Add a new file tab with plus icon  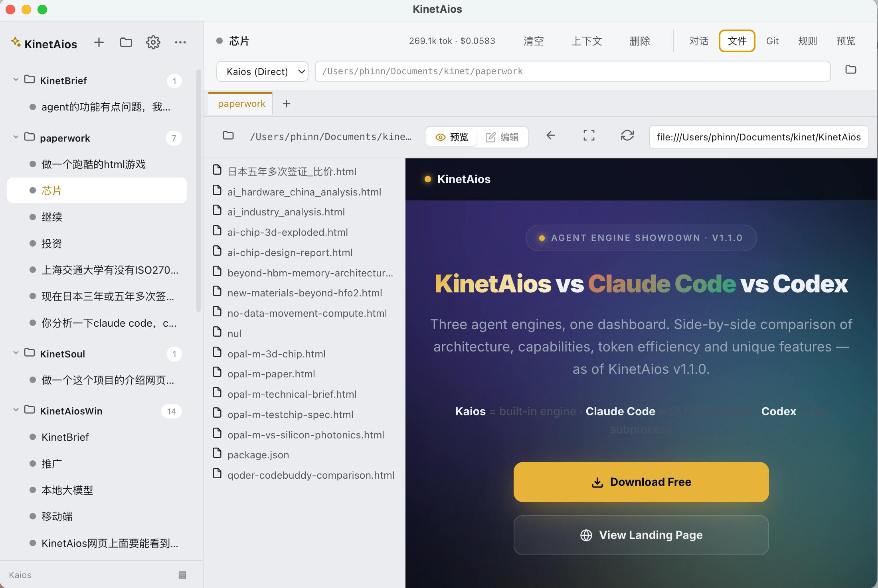pos(286,104)
